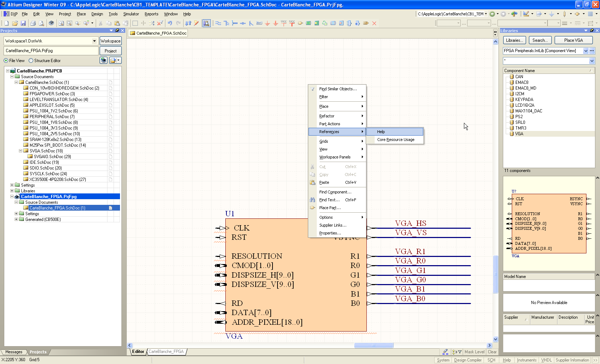Click the horizontal scrollbar thumb in editor
This screenshot has height=364, width=600.
pyautogui.click(x=374, y=345)
